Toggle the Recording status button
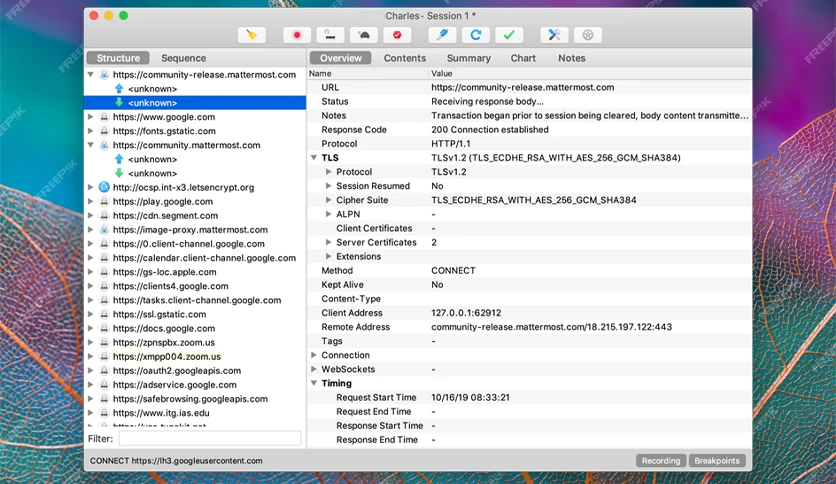 (x=661, y=461)
